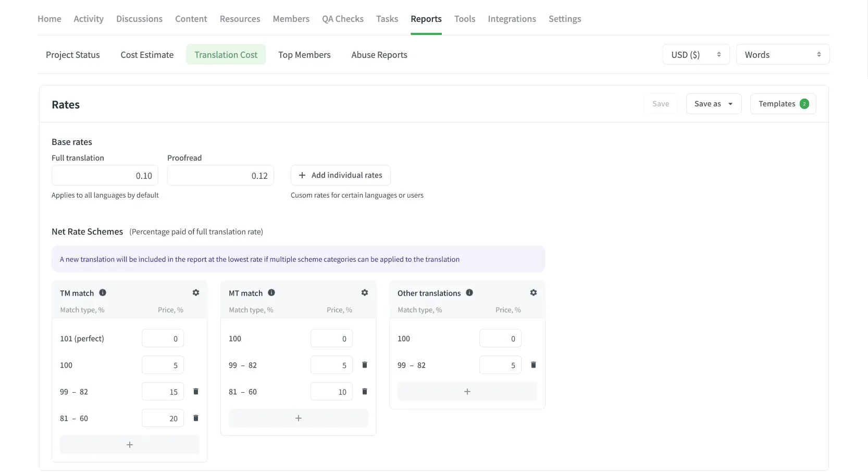Open the Templates button
Viewport: 868px width, 475px height.
[783, 104]
